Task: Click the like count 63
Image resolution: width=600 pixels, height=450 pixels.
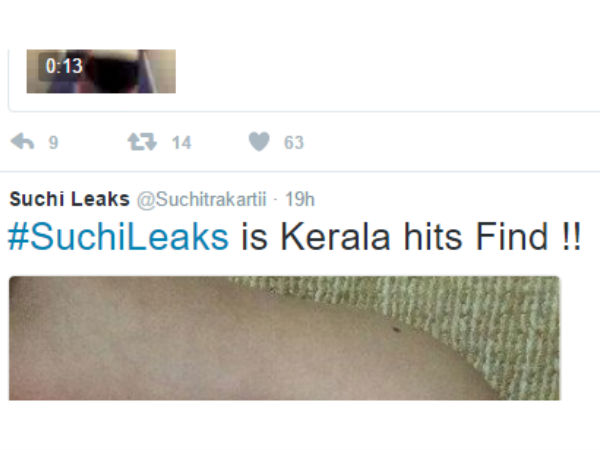Action: [293, 143]
